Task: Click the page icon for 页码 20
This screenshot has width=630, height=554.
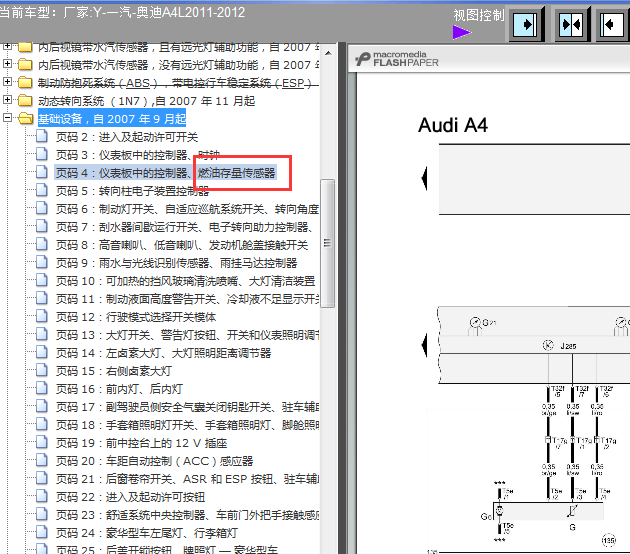Action: pyautogui.click(x=42, y=461)
